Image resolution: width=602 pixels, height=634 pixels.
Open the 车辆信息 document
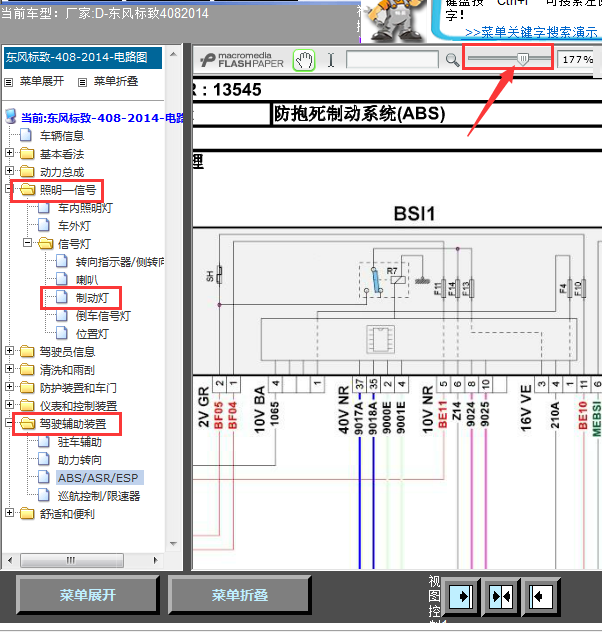(x=62, y=136)
